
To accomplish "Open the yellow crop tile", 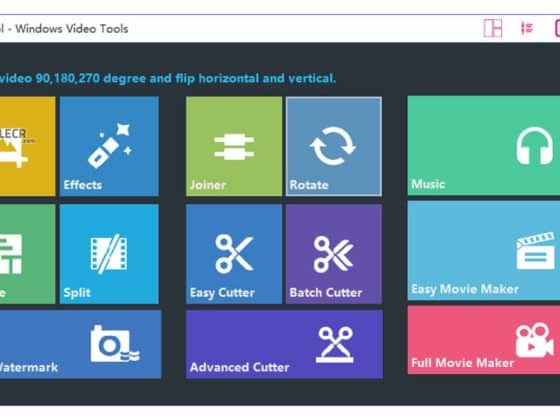I will tap(28, 146).
